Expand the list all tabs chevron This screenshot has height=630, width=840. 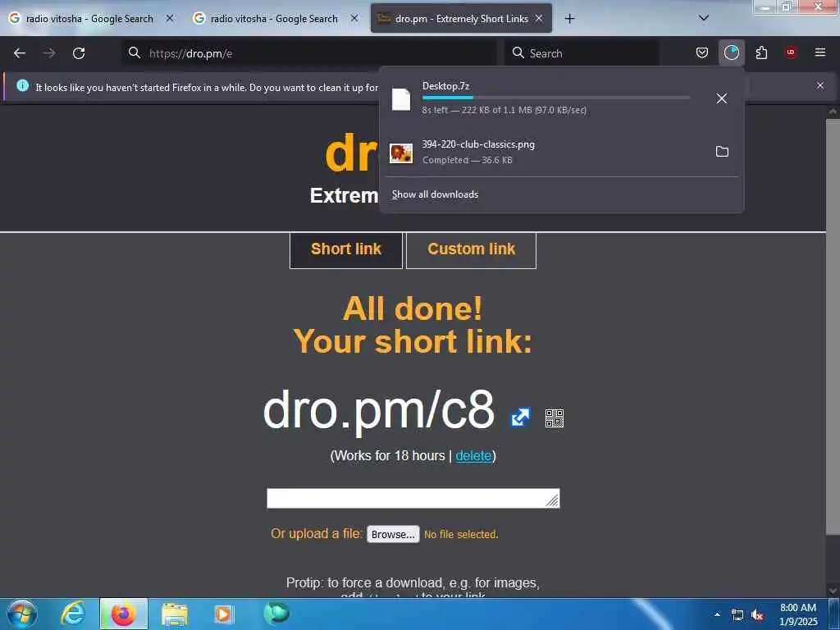(704, 18)
